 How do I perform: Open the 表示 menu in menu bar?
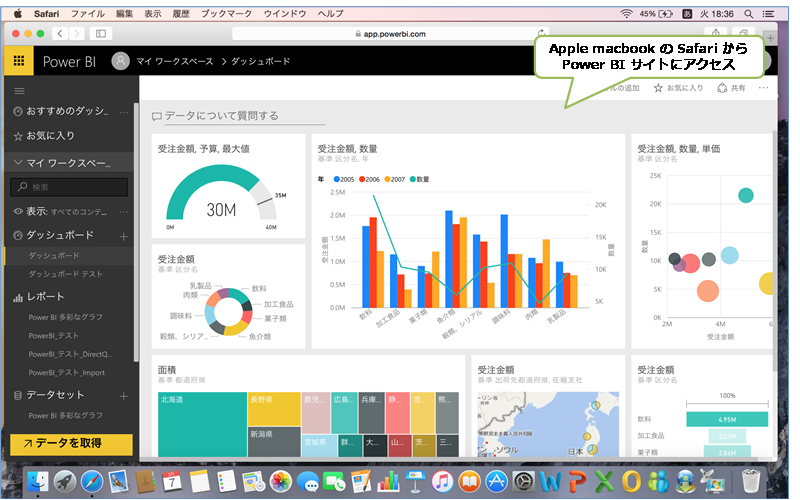click(153, 14)
